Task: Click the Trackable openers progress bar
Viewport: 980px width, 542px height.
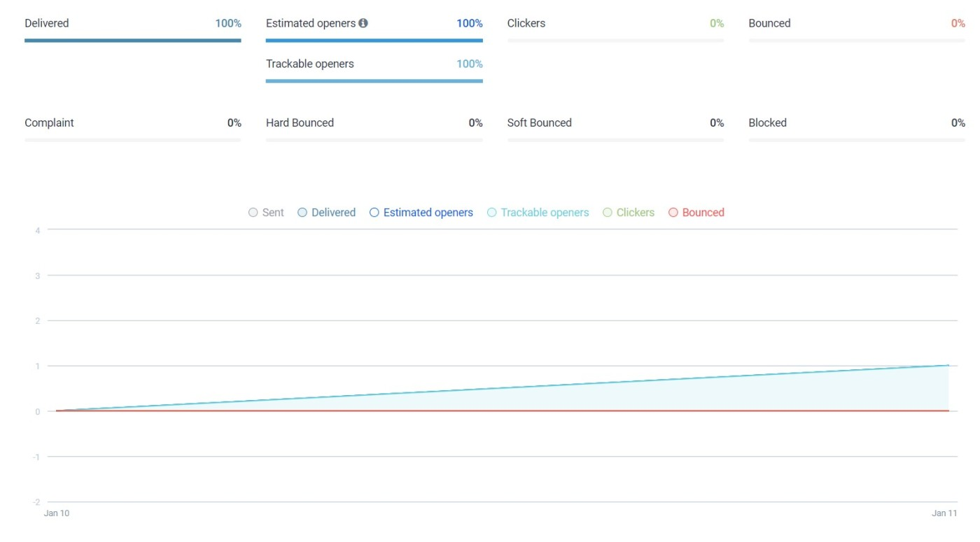Action: point(374,81)
